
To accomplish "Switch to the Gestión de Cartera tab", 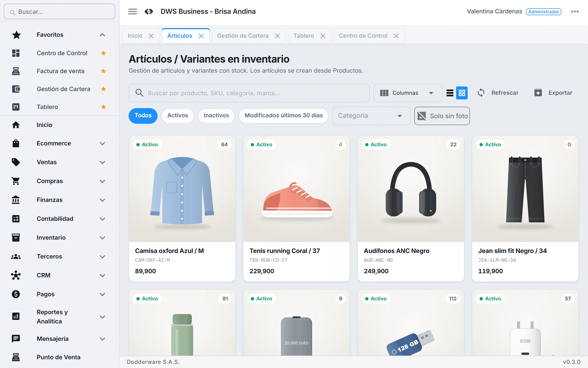I will tap(243, 36).
